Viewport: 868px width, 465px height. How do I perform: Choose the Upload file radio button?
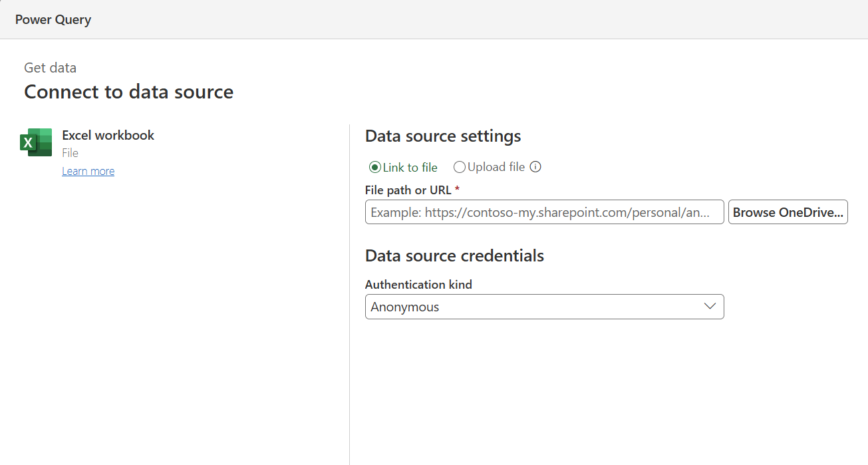pyautogui.click(x=459, y=168)
